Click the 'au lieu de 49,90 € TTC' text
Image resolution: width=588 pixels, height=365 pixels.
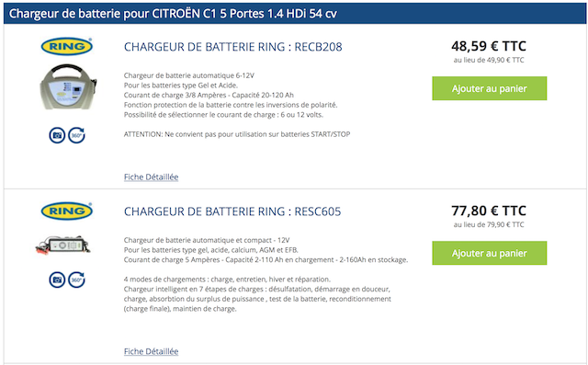[x=489, y=60]
